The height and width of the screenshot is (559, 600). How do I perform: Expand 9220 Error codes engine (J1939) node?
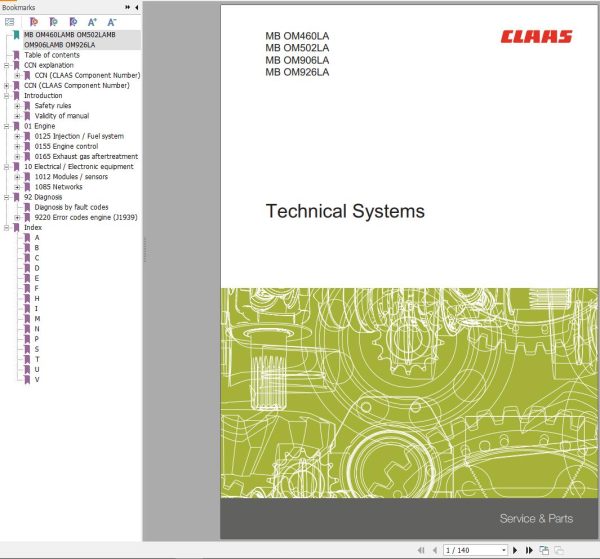17,217
